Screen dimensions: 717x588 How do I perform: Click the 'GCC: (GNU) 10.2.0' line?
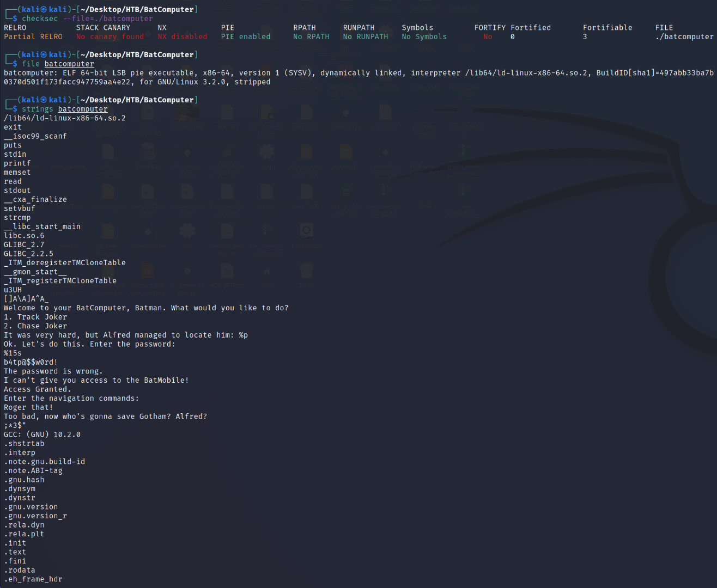(x=42, y=434)
